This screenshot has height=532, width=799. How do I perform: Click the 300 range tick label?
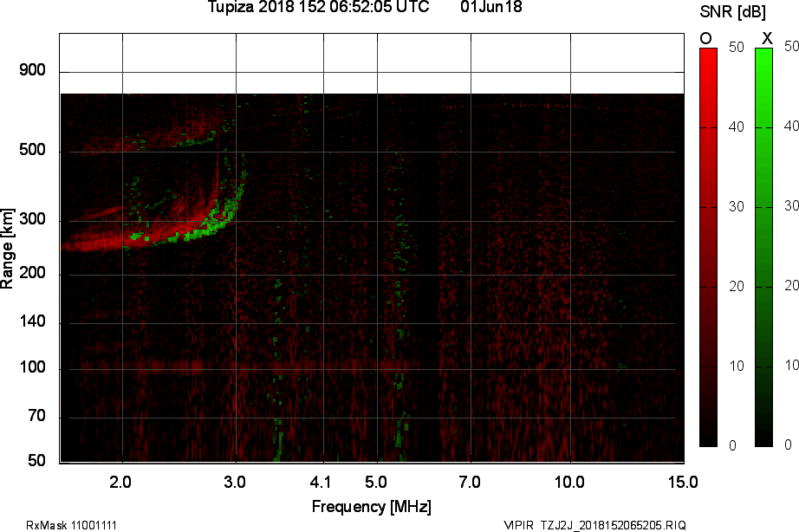pyautogui.click(x=32, y=219)
